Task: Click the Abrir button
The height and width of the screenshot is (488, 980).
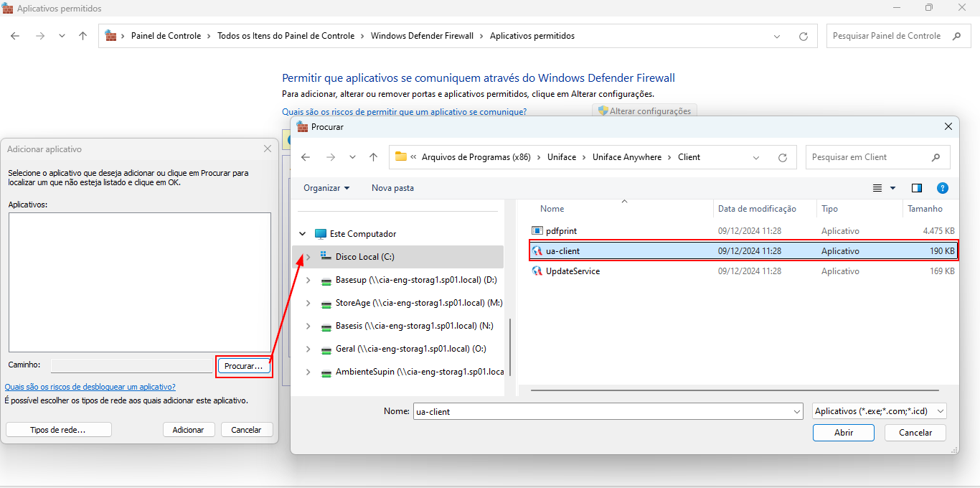Action: pos(844,433)
